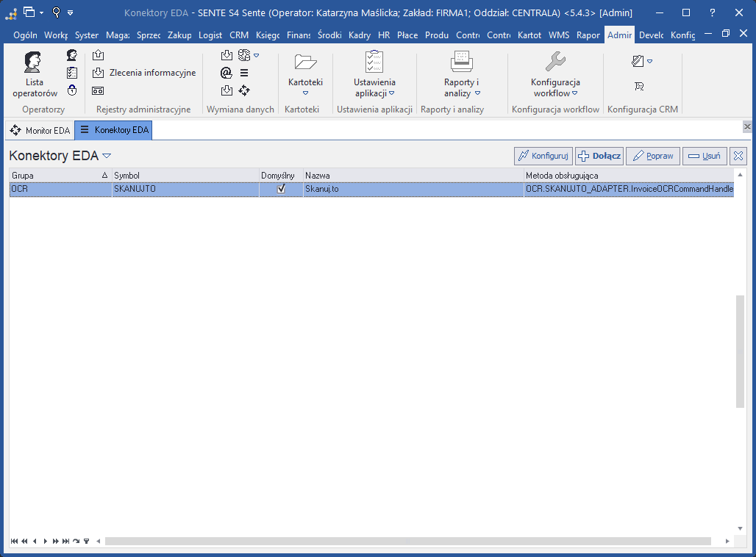
Task: Expand the Konektory EDA title dropdown arrow
Action: click(x=107, y=156)
